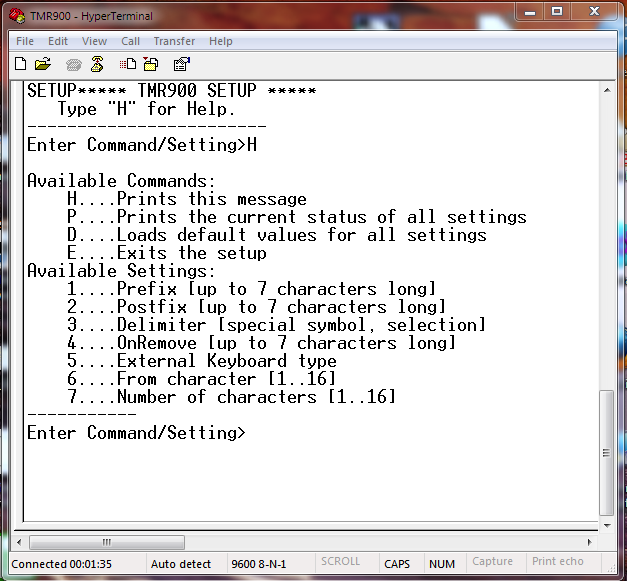Open the Help menu
The image size is (627, 581).
coord(221,41)
